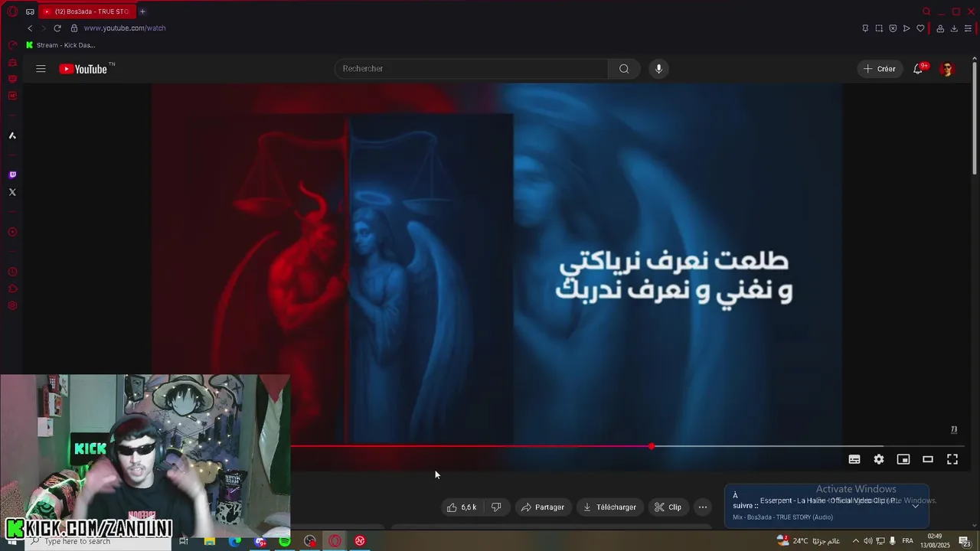Like the video with 6,6 k likes
This screenshot has width=980, height=551.
[x=462, y=507]
